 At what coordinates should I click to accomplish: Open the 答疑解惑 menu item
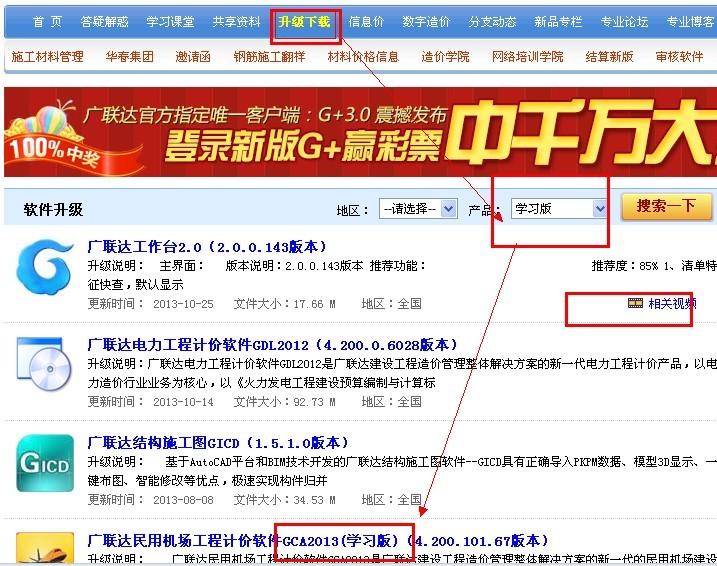coord(104,22)
